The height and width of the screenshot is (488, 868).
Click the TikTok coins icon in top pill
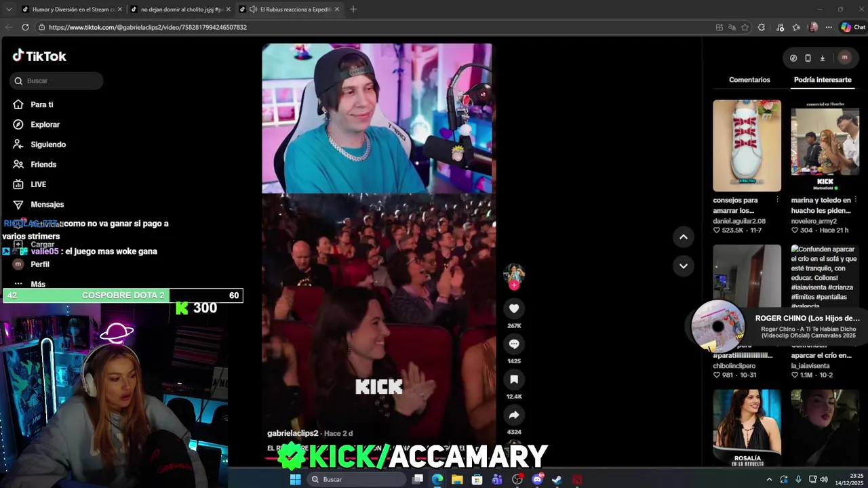(793, 58)
